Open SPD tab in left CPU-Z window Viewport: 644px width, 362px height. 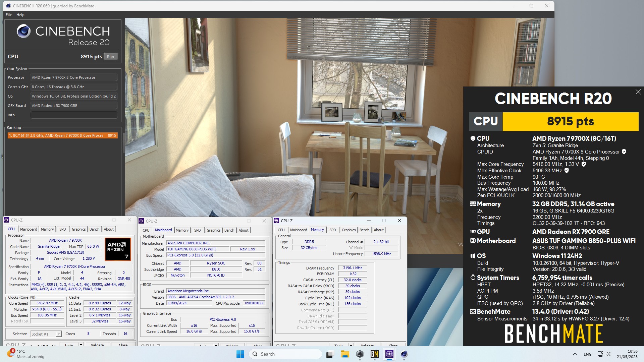pyautogui.click(x=63, y=229)
